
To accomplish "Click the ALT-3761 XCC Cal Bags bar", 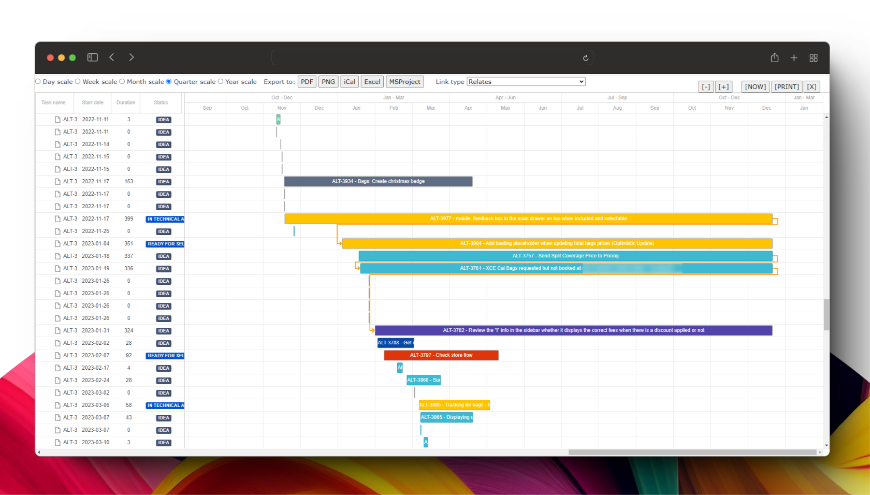I will 566,269.
